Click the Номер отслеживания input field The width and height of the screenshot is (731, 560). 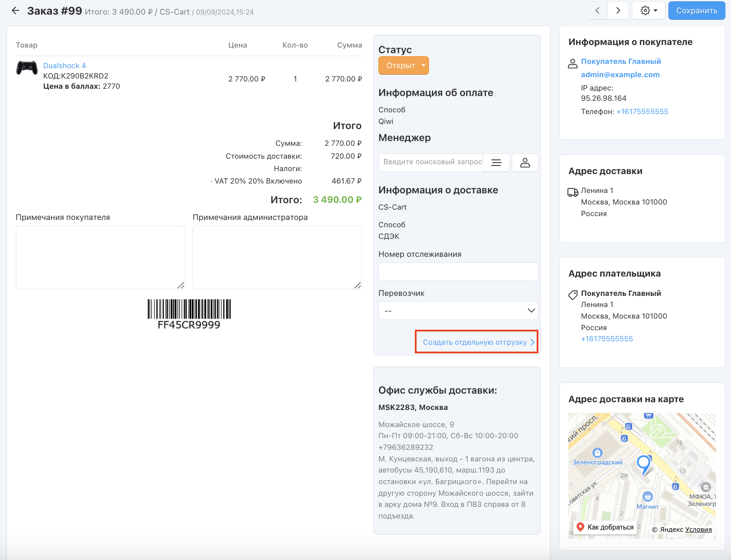tap(458, 272)
